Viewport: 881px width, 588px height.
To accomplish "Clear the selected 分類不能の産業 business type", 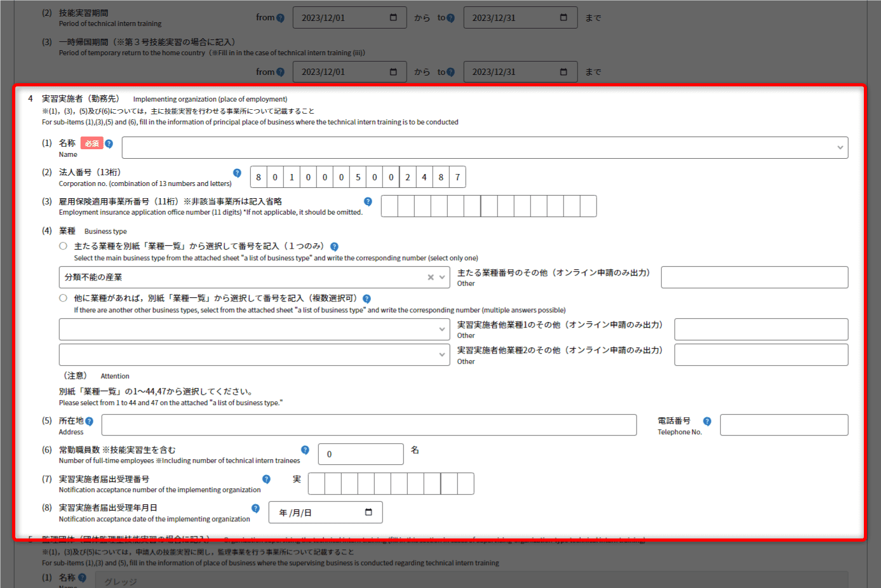I will (431, 277).
